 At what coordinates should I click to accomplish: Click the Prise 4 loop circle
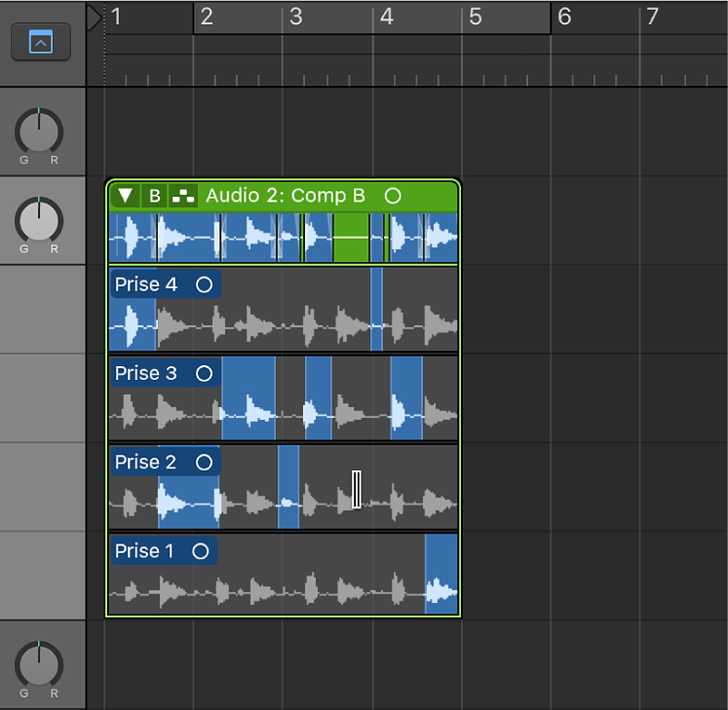tap(204, 284)
